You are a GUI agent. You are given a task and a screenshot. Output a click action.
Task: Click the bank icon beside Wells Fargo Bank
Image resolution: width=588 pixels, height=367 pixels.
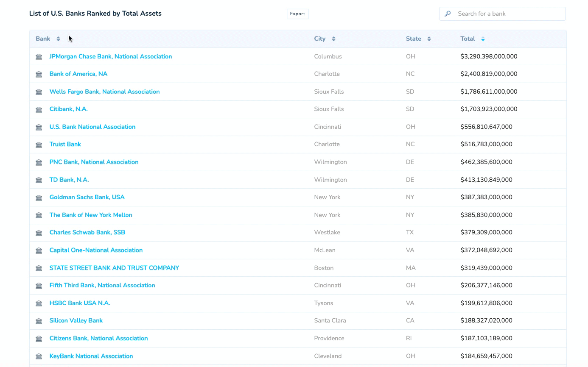coord(39,92)
